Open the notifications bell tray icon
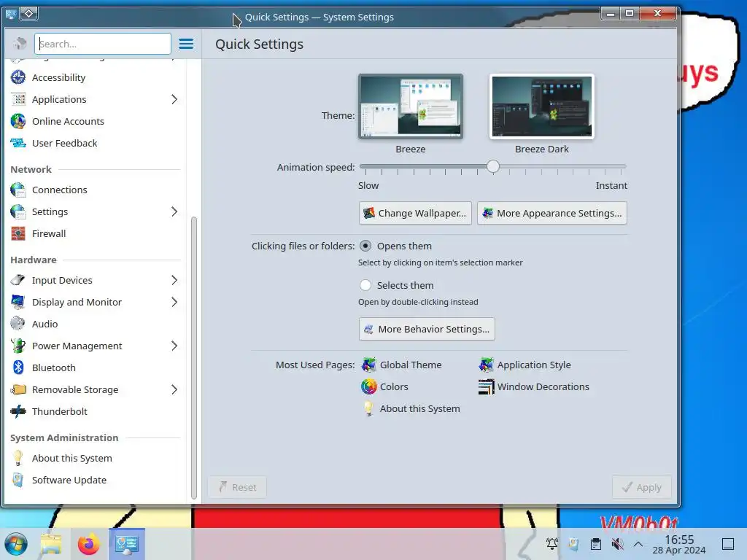Image resolution: width=747 pixels, height=560 pixels. [552, 544]
